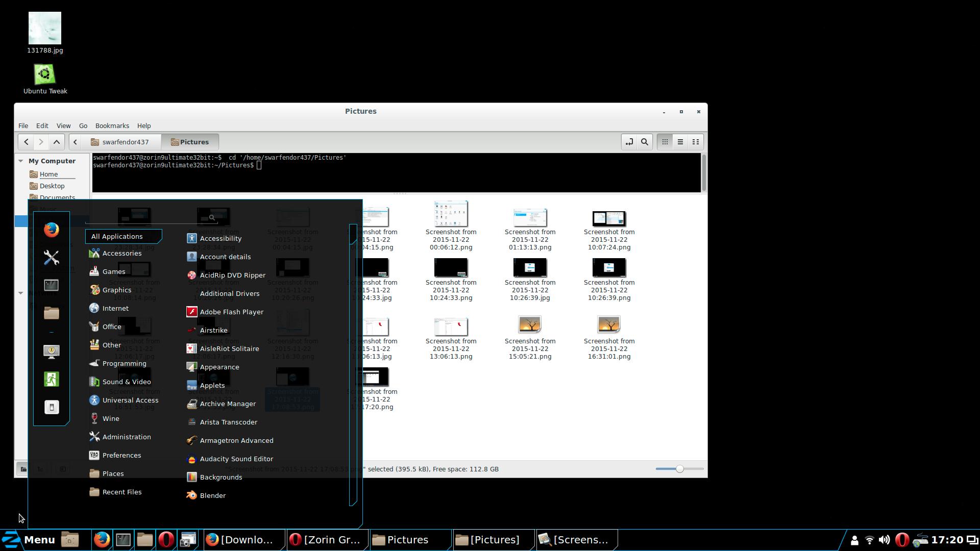Launch Firefox from menu favorites sidebar
Viewport: 980px width, 551px height.
[51, 230]
